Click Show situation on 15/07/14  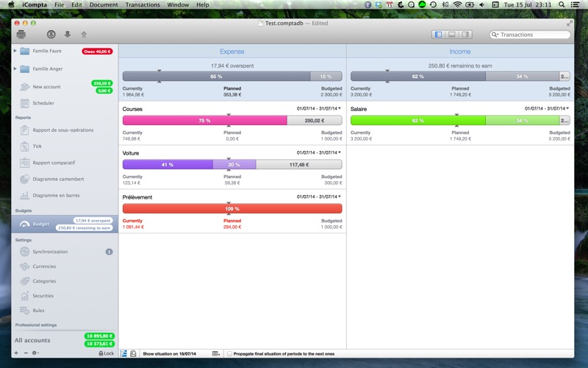tap(170, 354)
